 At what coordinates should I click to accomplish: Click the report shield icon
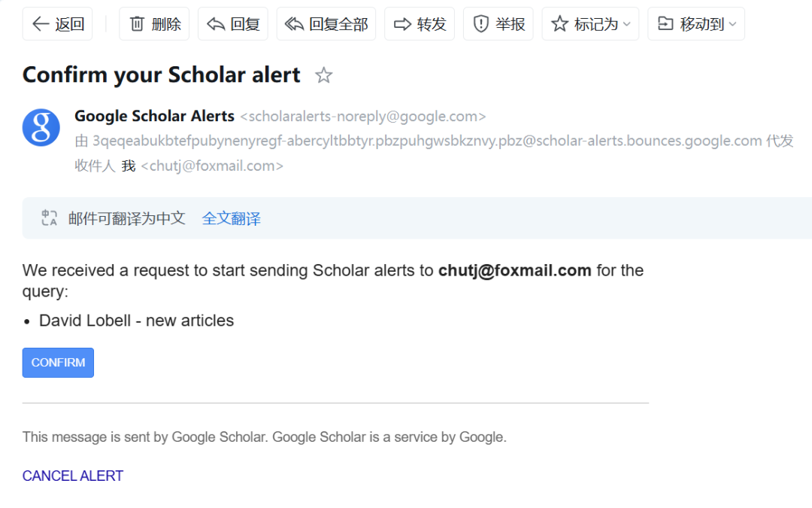click(x=481, y=24)
